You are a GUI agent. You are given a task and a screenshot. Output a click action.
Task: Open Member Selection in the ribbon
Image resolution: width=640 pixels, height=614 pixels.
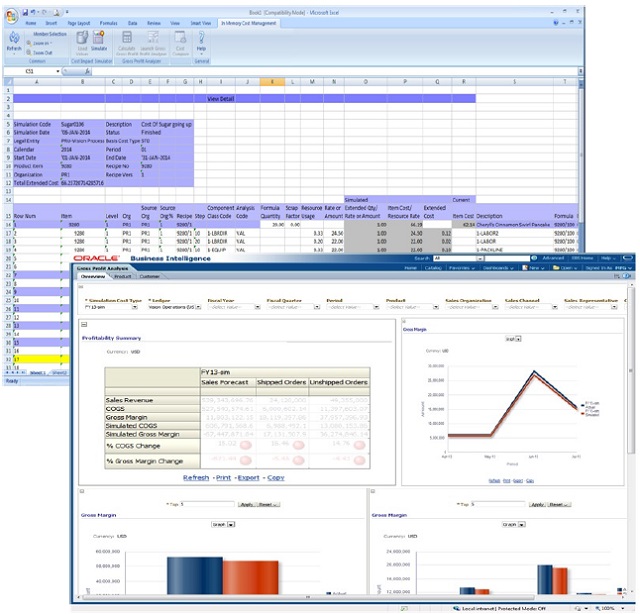coord(49,34)
